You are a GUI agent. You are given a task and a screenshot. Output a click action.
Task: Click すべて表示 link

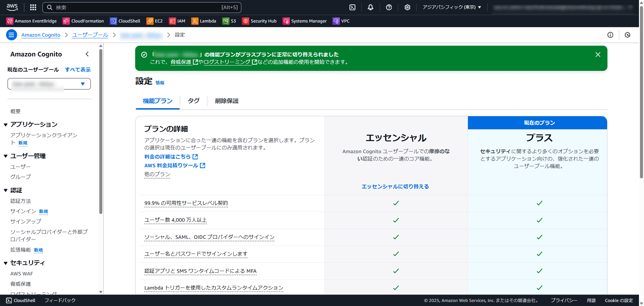pos(78,70)
